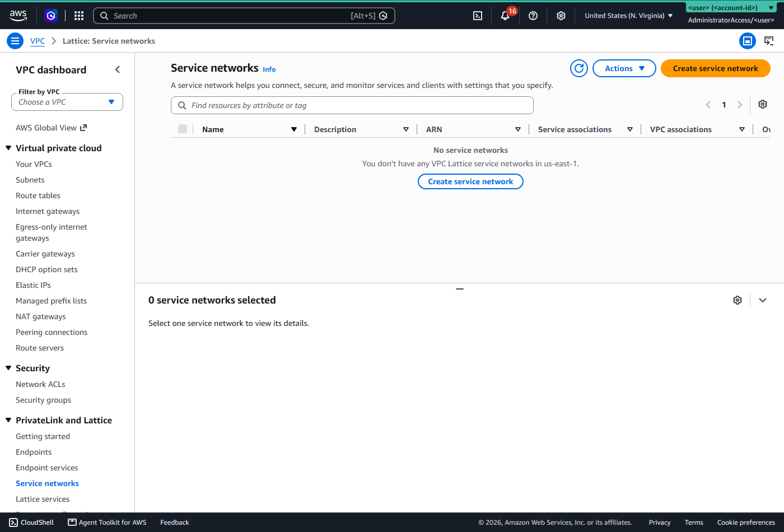The height and width of the screenshot is (532, 784).
Task: Collapse the details panel using the chevron
Action: tap(763, 300)
